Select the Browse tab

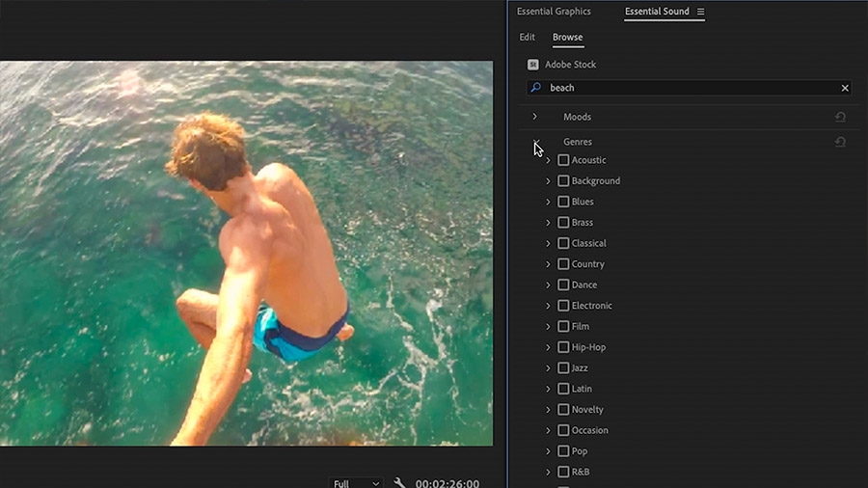point(567,37)
